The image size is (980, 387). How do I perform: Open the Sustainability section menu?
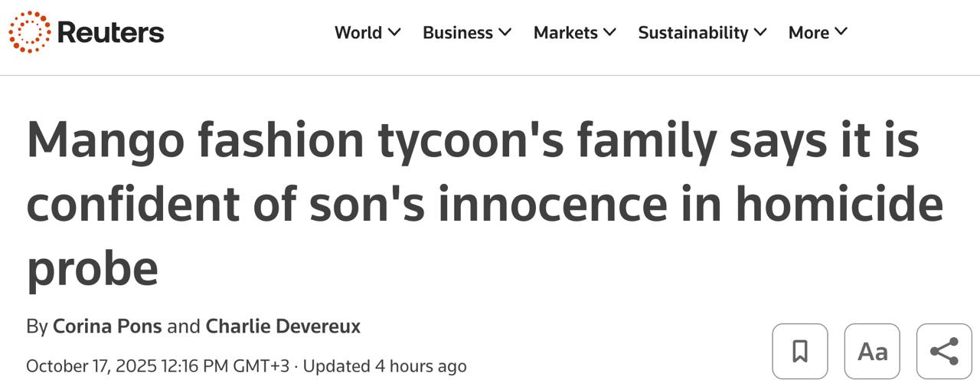click(x=693, y=32)
